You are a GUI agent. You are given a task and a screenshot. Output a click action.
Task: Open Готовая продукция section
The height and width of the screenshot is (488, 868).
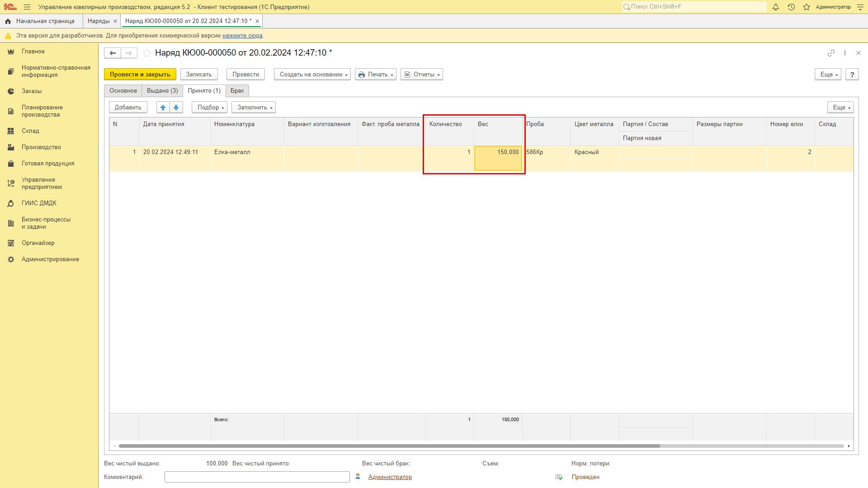coord(49,164)
